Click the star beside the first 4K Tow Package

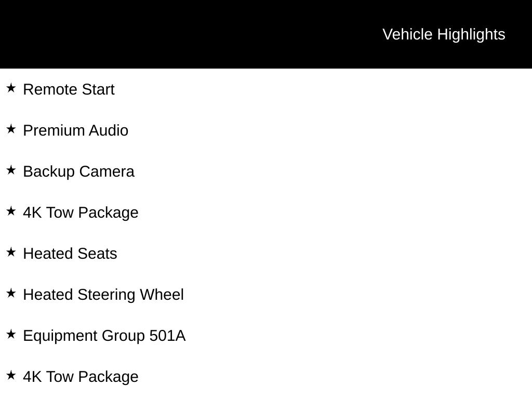click(11, 211)
